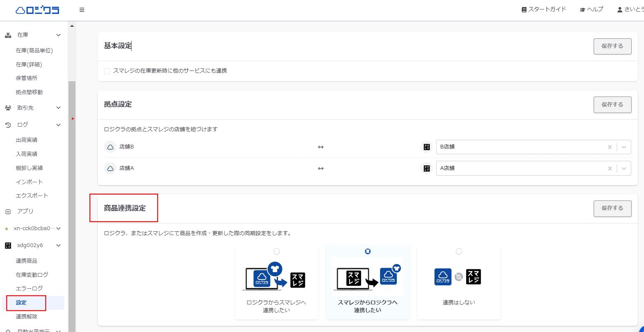Click the cloud icon next to 店舗A
The width and height of the screenshot is (644, 332).
coord(110,168)
